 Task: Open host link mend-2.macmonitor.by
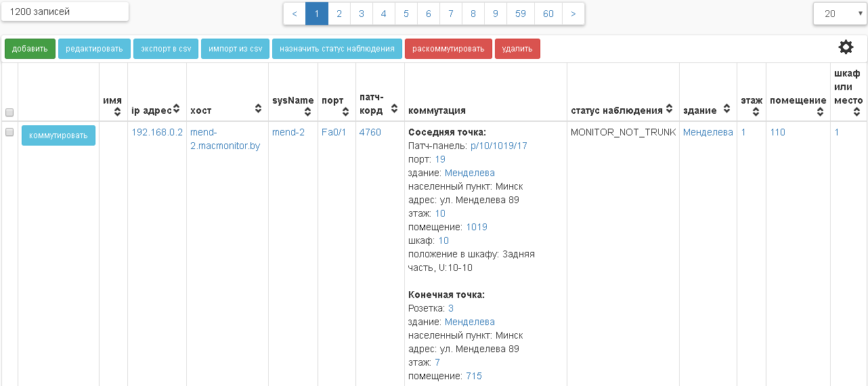click(225, 139)
